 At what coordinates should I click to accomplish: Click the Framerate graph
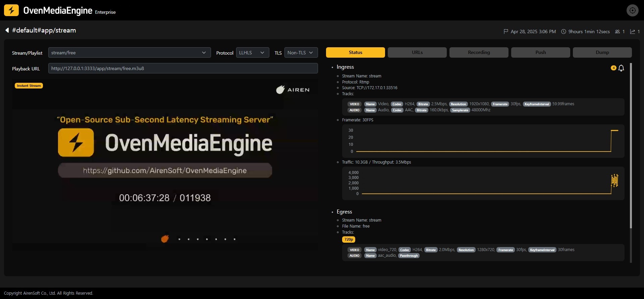coord(483,141)
